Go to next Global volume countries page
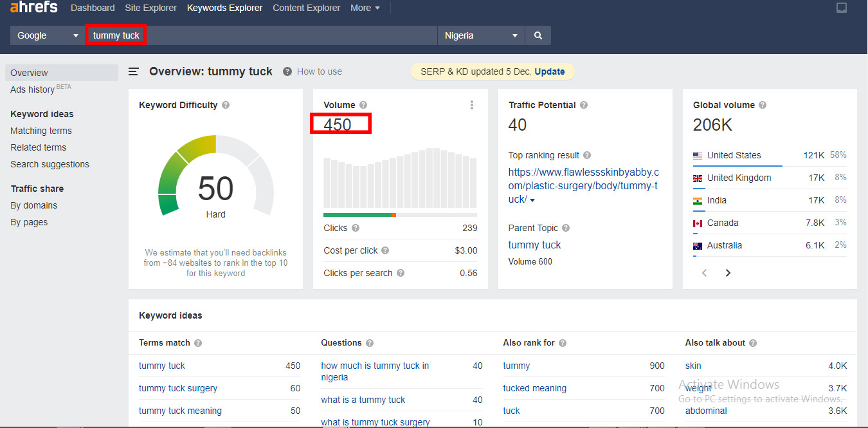 pos(728,273)
